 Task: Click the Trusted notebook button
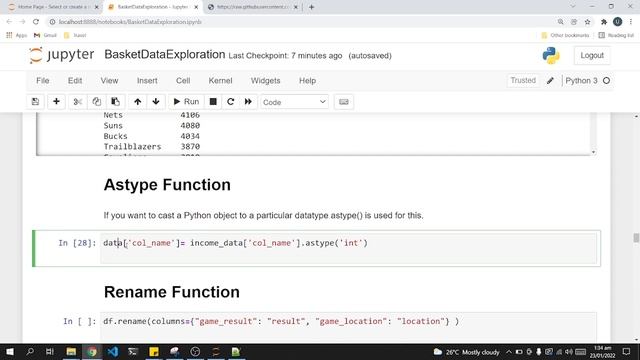pos(523,80)
